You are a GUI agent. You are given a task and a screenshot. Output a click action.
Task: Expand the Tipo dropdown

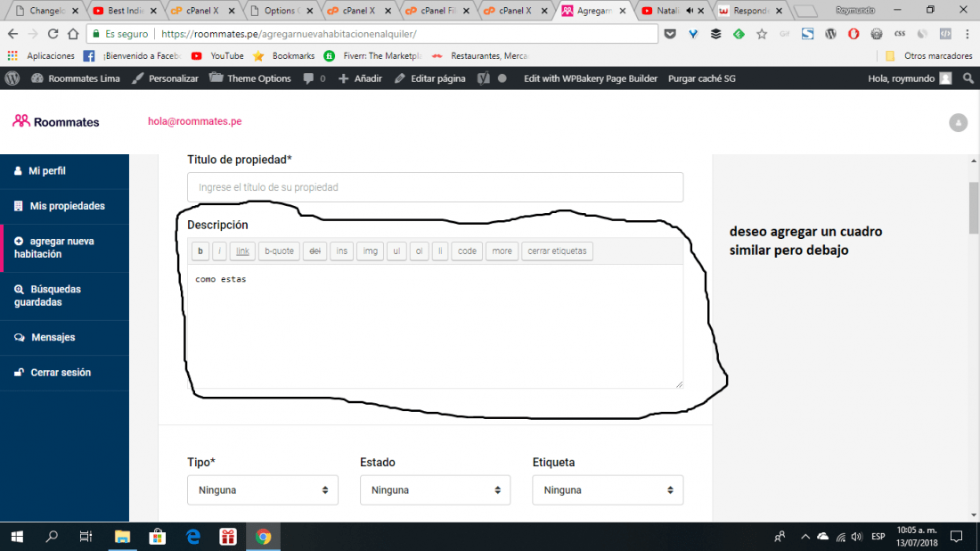click(x=263, y=489)
